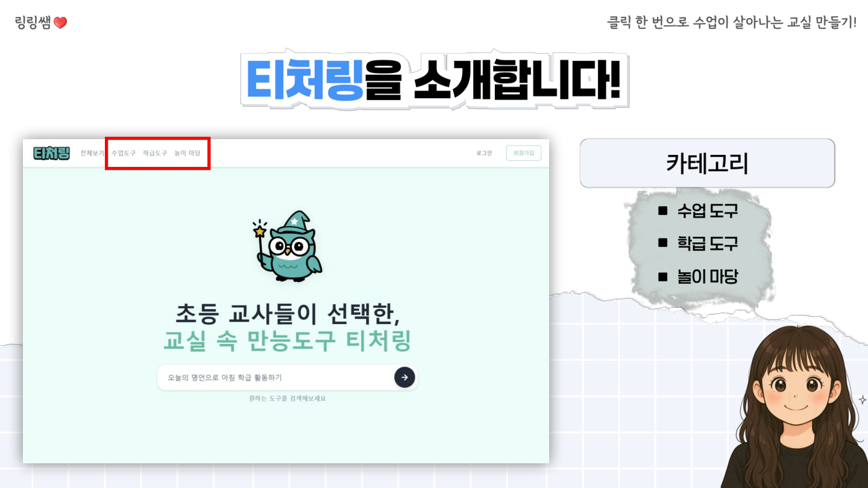Open the 학급도구 navigation item
The height and width of the screenshot is (488, 868).
[155, 153]
